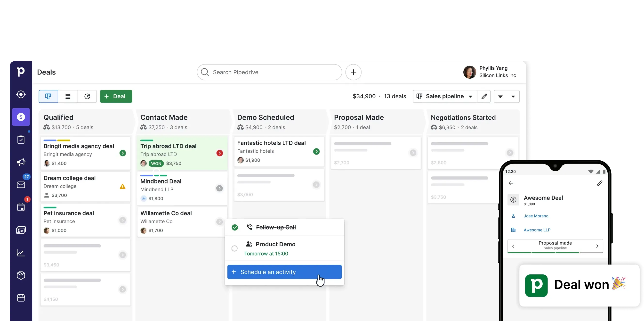
Task: Click green arrow on Bringit media agency deal
Action: click(x=122, y=153)
